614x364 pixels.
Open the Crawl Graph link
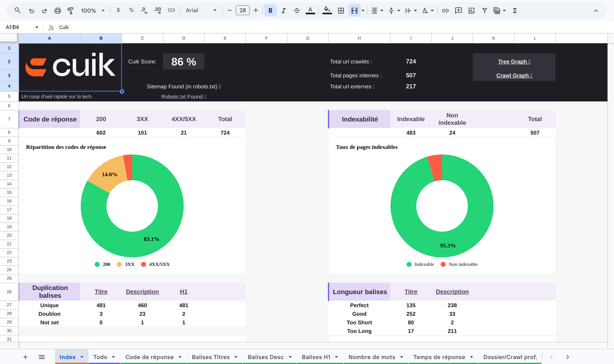coord(514,76)
